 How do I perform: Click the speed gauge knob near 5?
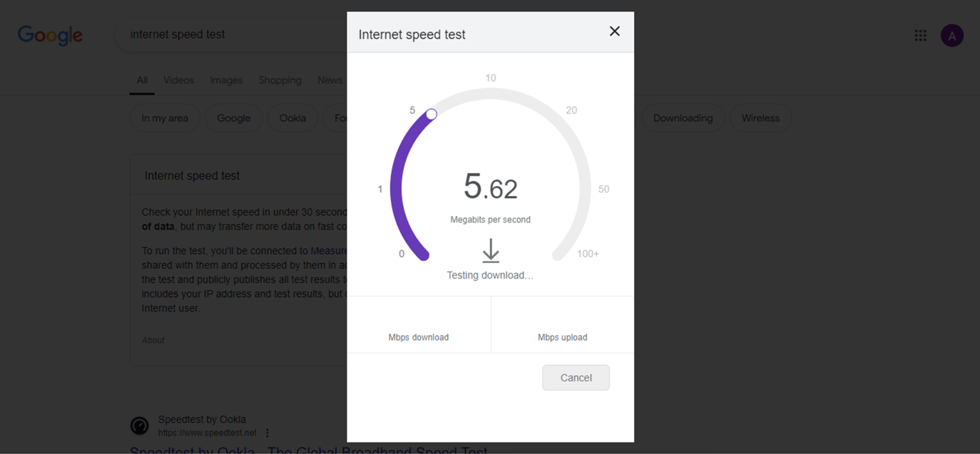coord(431,114)
